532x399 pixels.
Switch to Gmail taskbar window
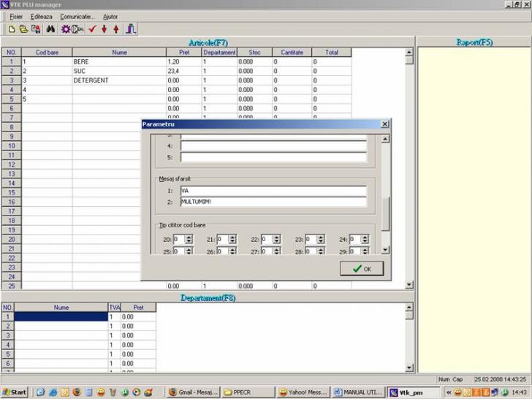coord(194,392)
